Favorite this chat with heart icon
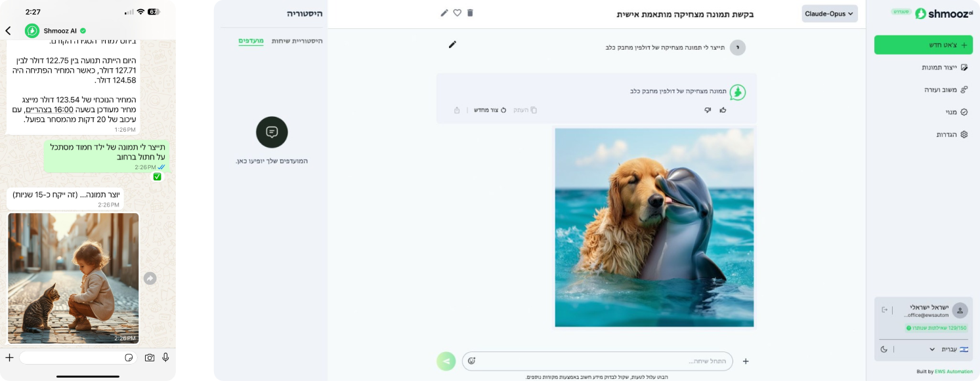Screen dimensions: 980x381 [x=458, y=13]
